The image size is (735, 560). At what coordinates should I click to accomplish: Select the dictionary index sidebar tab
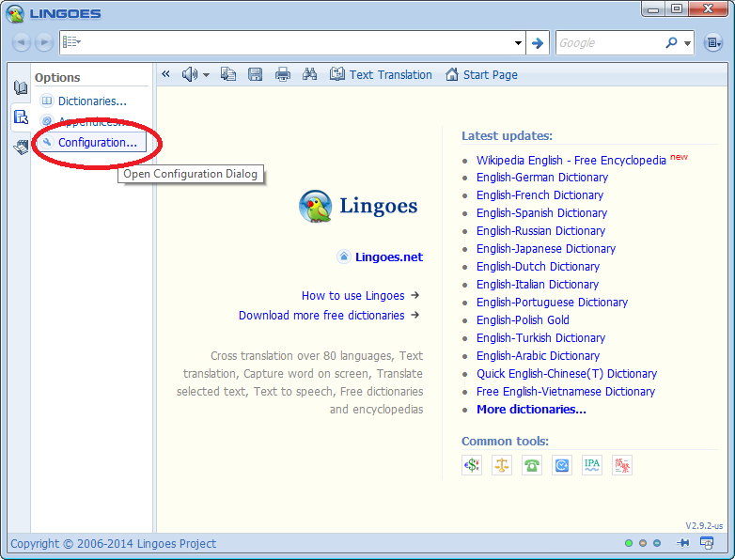pyautogui.click(x=21, y=87)
